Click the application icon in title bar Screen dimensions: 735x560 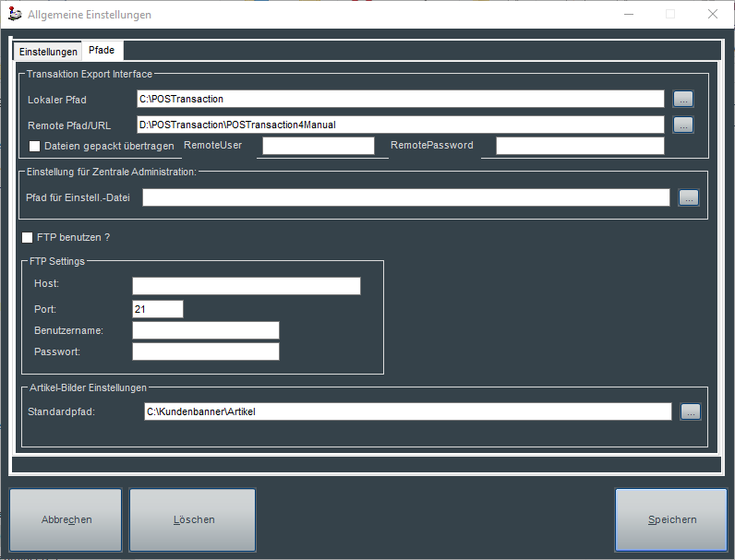click(15, 15)
